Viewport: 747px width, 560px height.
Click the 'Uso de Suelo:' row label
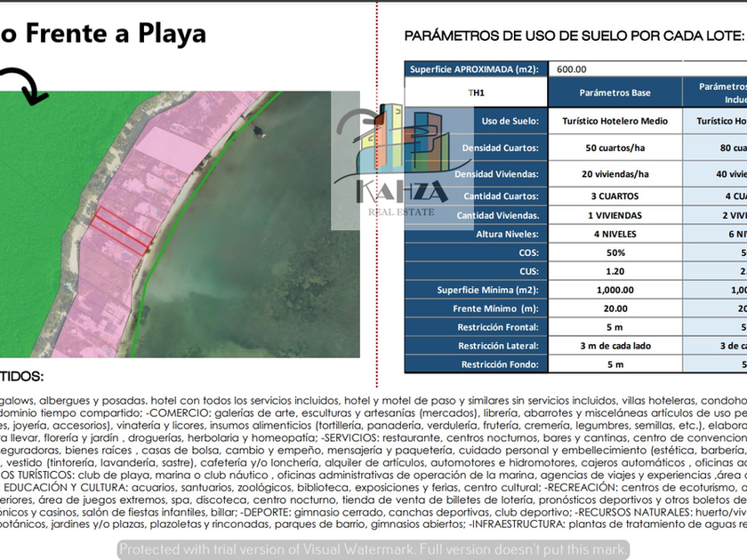(510, 121)
